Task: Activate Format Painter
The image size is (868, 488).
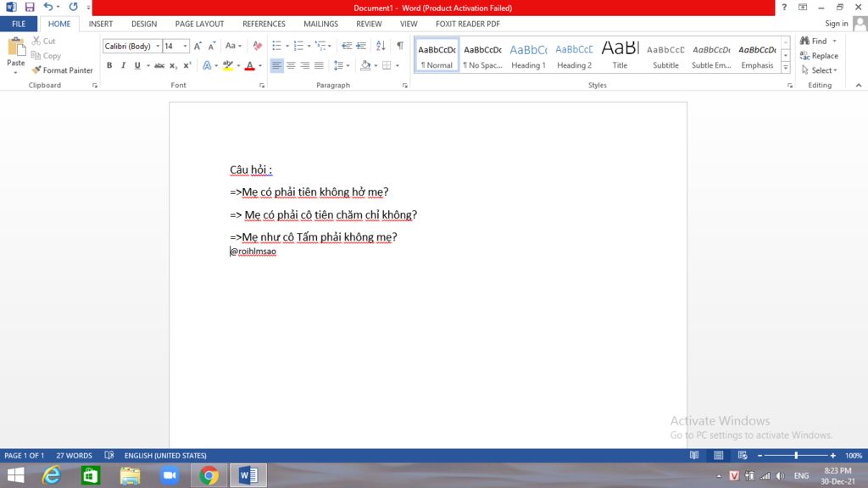Action: (63, 70)
